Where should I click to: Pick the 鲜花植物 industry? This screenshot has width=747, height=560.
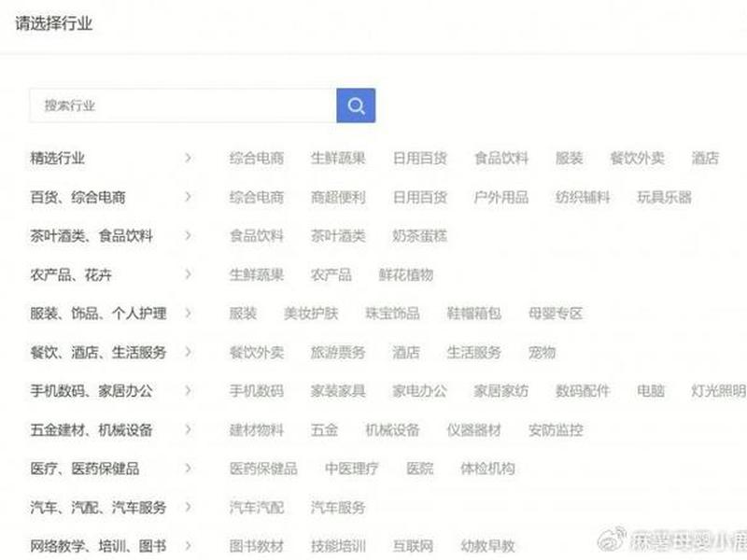406,274
